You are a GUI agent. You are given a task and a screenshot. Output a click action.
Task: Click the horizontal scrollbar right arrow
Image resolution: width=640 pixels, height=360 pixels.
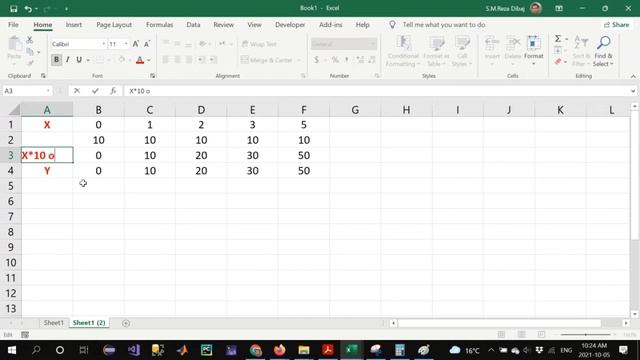(x=626, y=323)
